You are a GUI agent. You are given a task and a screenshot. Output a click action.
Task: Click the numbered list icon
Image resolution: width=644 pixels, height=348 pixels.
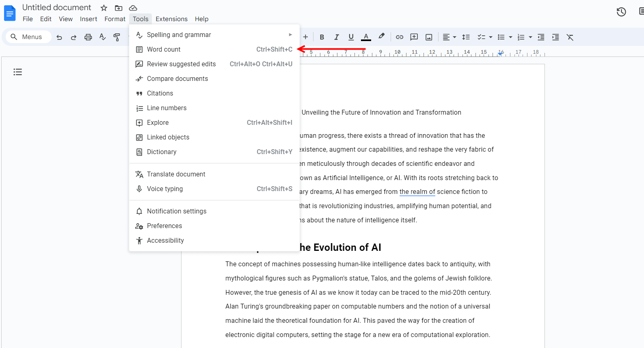coord(521,37)
